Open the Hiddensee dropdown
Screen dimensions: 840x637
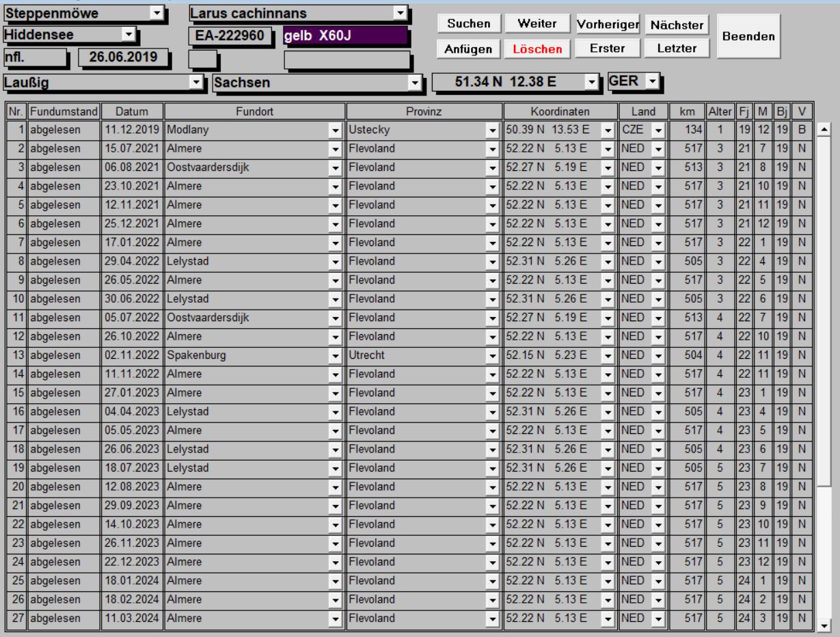(128, 33)
